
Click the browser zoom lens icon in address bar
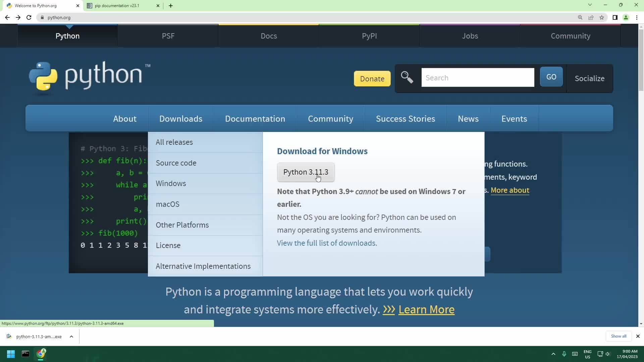point(580,17)
